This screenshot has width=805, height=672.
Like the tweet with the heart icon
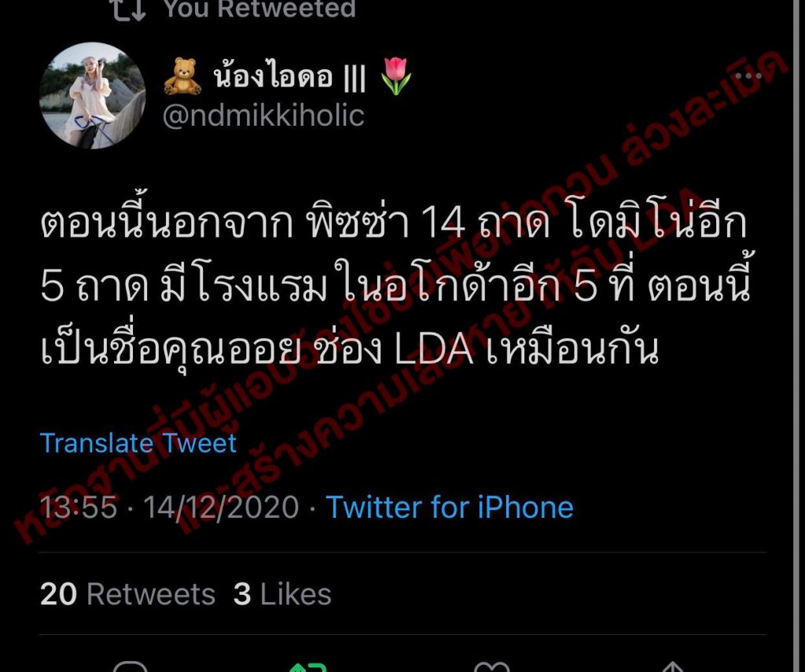coord(491,666)
